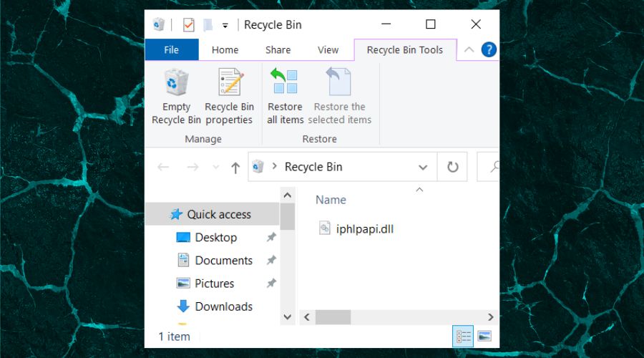Click Restore all items
The image size is (644, 358).
tap(285, 97)
